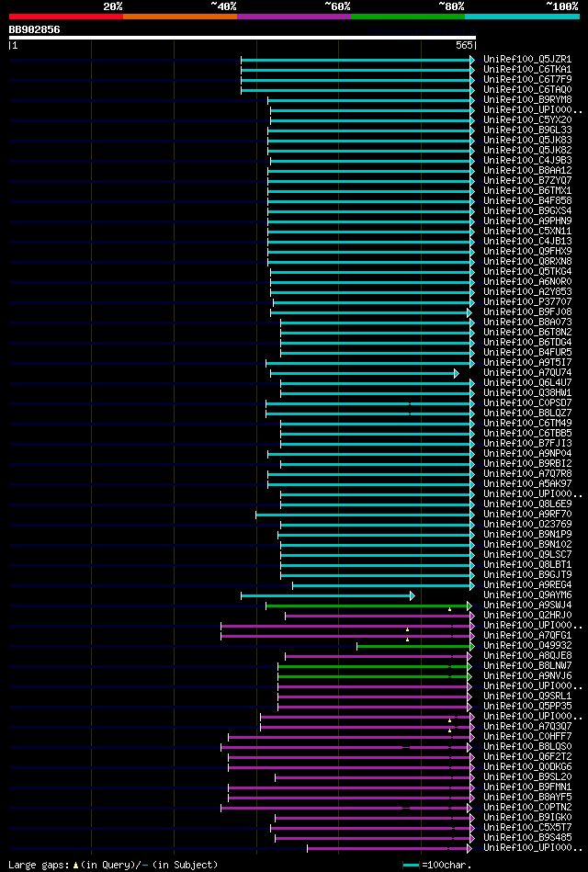The height and width of the screenshot is (872, 588).
Task: Select label UniRef100_A2Y853
Action: 528,291
